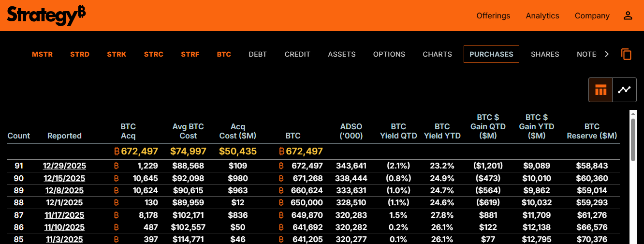Click the $70,376 BTC reserve cell
This screenshot has width=644, height=244.
pyautogui.click(x=592, y=239)
